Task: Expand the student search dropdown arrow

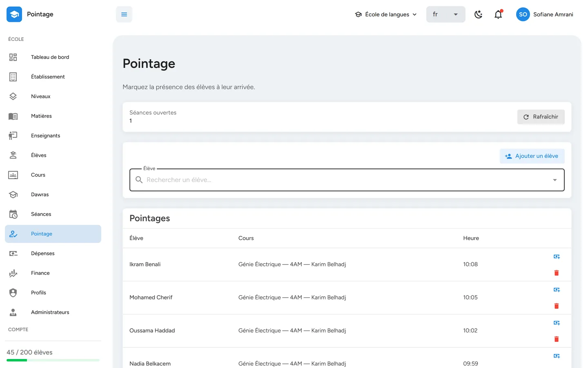Action: click(x=555, y=180)
